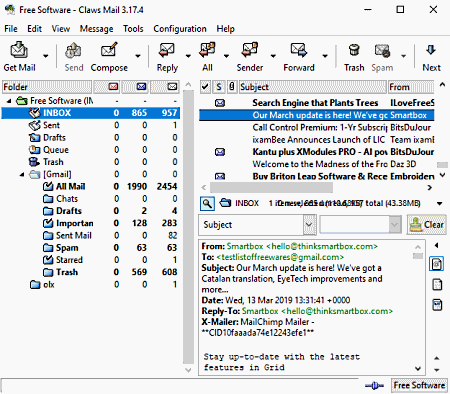Click the message list horizontal scrollbar
This screenshot has height=394, width=450.
271,188
